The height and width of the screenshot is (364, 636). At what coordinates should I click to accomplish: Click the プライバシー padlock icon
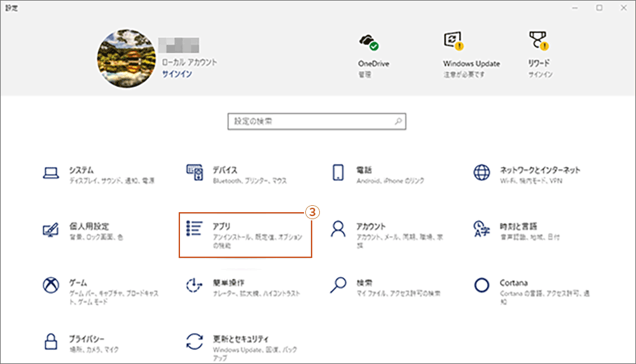[x=51, y=341]
